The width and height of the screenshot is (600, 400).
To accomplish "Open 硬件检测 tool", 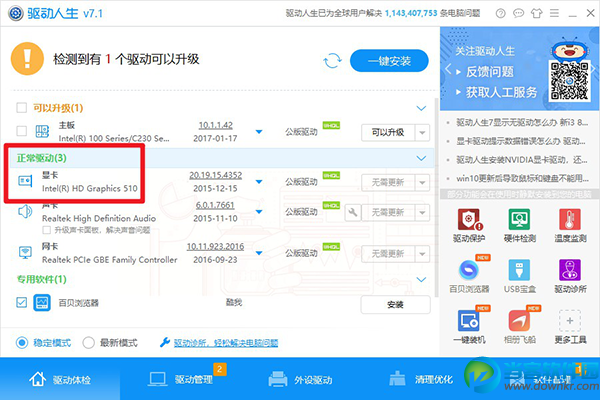I will [x=519, y=225].
